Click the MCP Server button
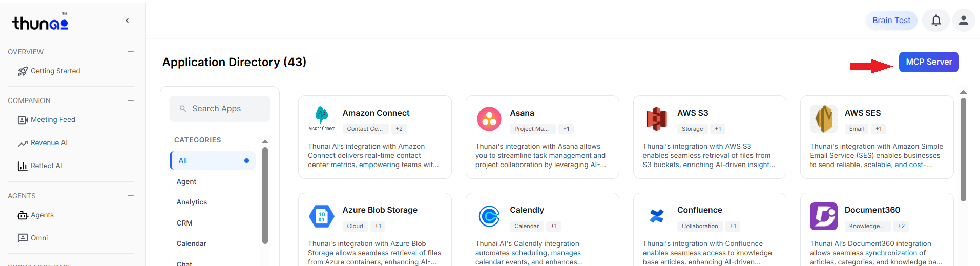 point(929,62)
